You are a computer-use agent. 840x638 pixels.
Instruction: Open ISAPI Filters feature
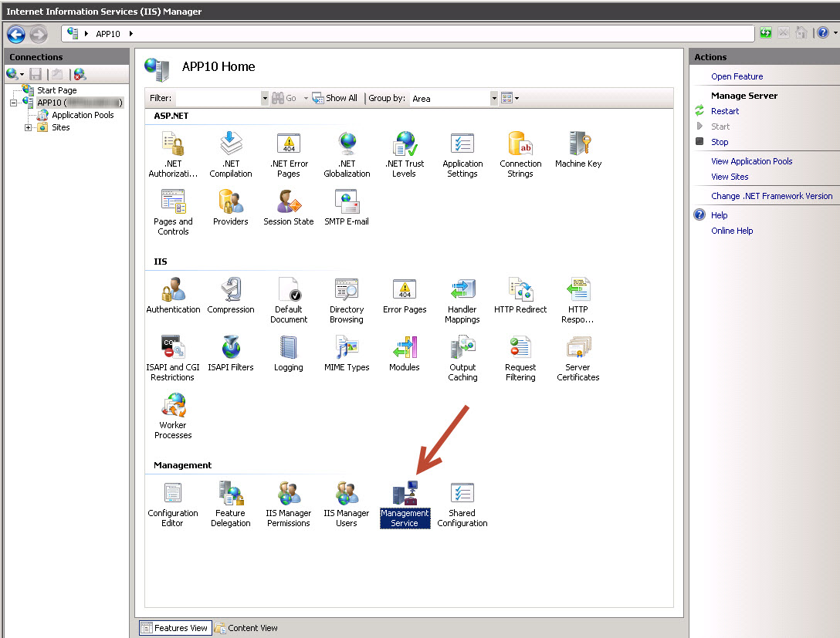pos(231,353)
